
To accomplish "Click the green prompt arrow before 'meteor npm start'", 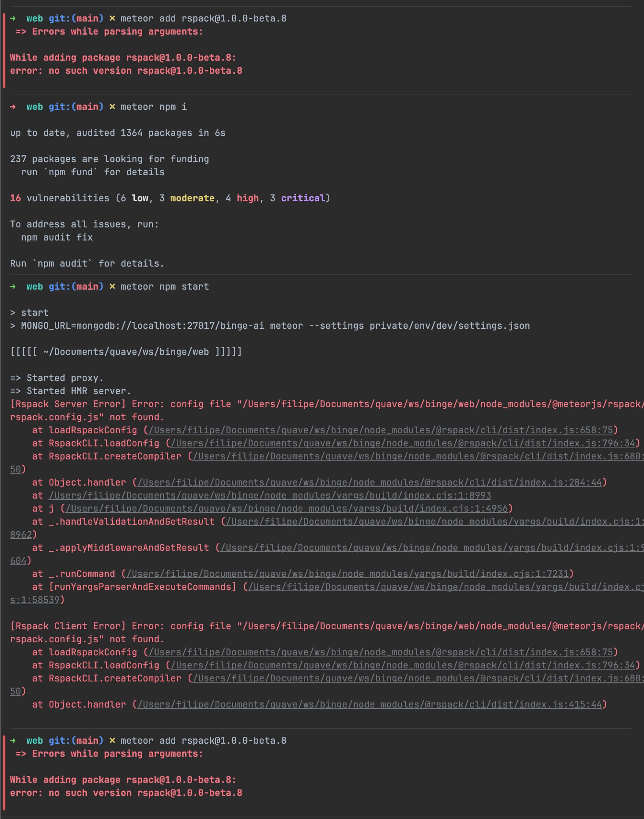I will coord(13,287).
